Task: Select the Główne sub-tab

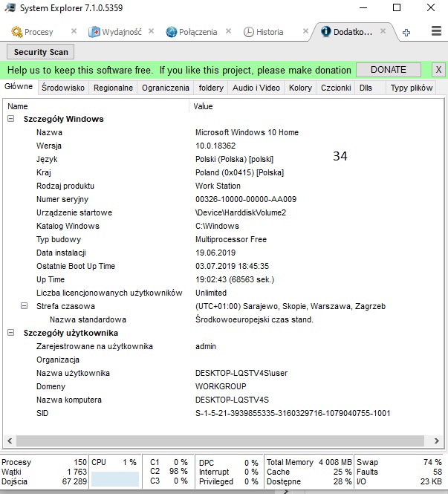Action: [x=19, y=87]
